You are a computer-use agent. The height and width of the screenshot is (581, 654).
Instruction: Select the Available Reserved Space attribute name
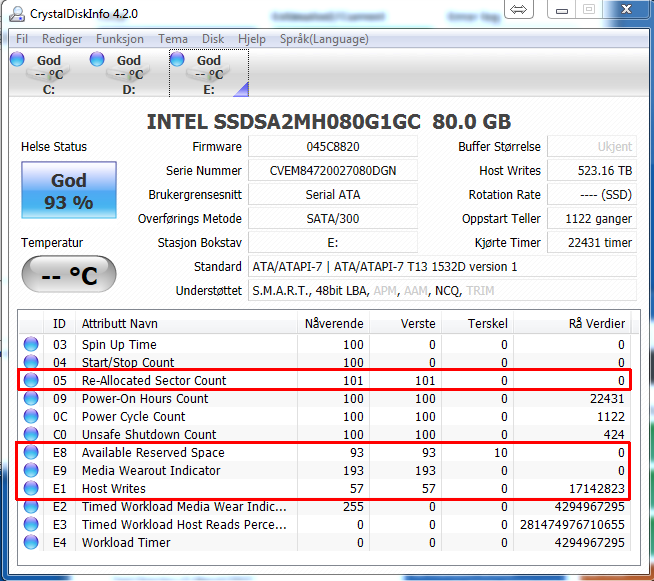pyautogui.click(x=153, y=452)
